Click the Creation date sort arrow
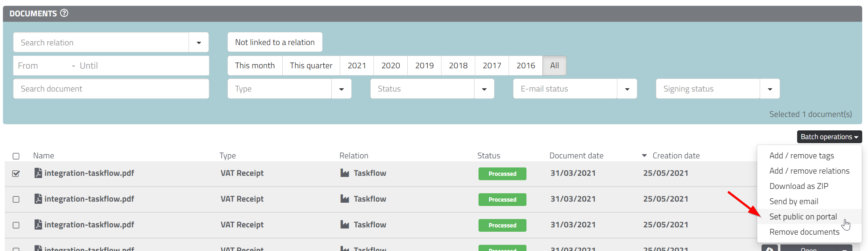The height and width of the screenshot is (251, 868). (644, 156)
